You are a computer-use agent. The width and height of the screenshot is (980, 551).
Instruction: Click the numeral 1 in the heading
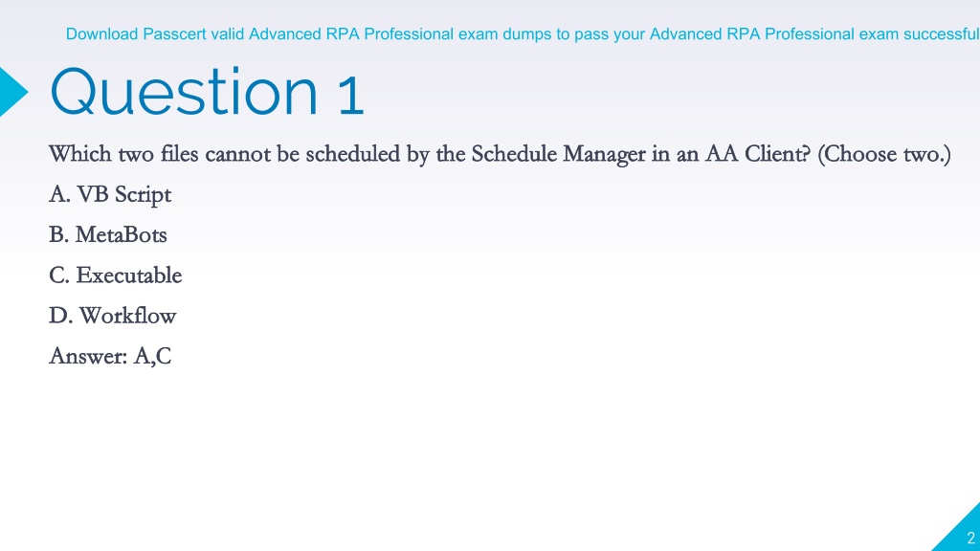point(352,96)
